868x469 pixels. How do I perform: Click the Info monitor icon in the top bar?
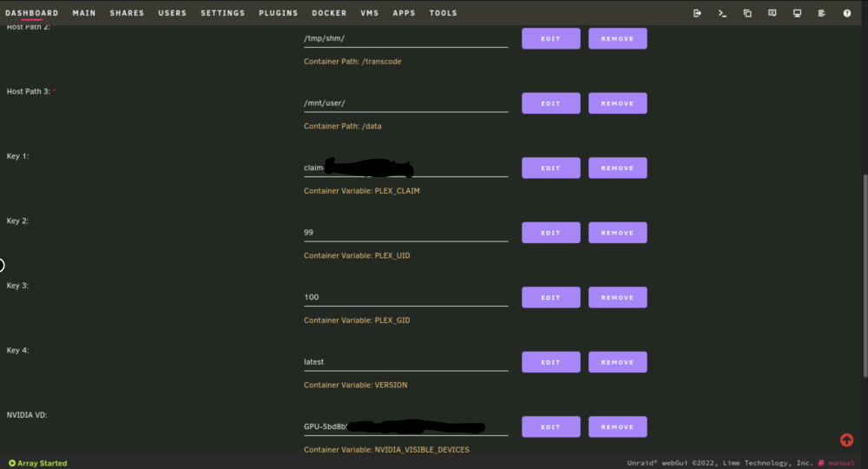coord(797,13)
